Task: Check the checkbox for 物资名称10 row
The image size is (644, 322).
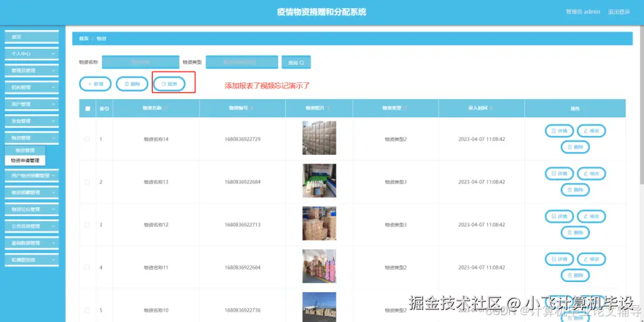Action: [x=87, y=310]
